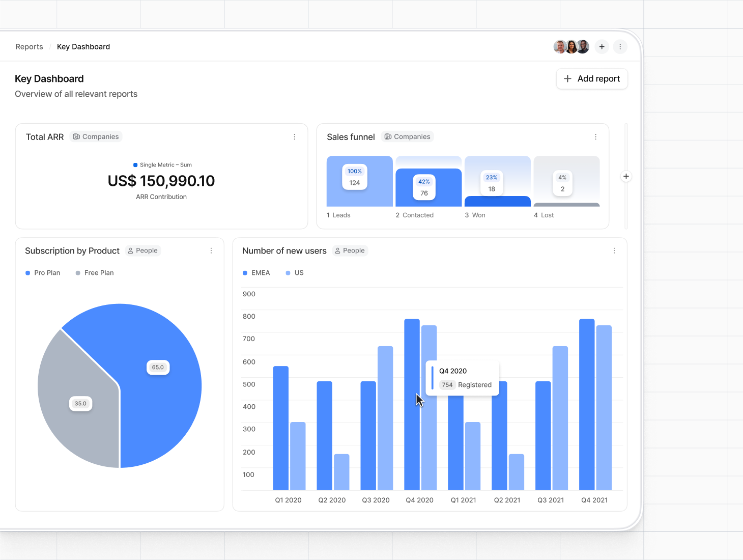743x560 pixels.
Task: Open the dashboard options menu at top right
Action: point(620,46)
